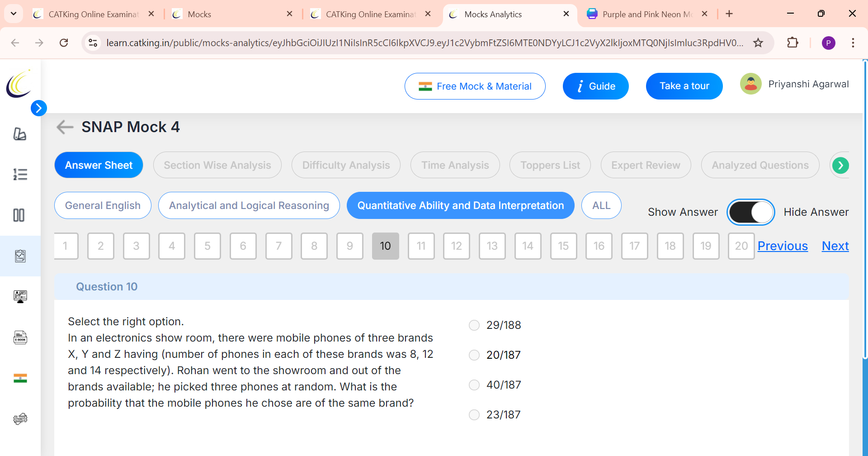Select Quantitative Ability and Data Interpretation

coord(461,205)
